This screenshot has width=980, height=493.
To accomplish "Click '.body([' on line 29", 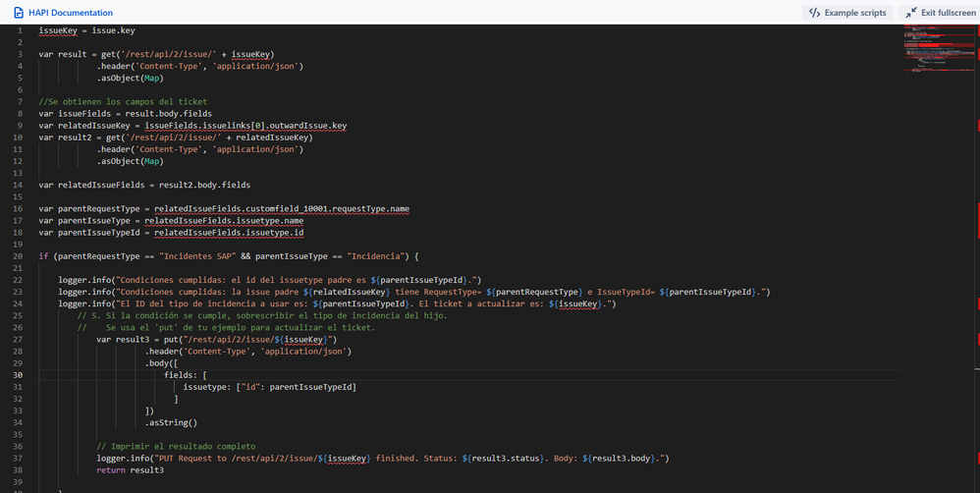I will (161, 363).
